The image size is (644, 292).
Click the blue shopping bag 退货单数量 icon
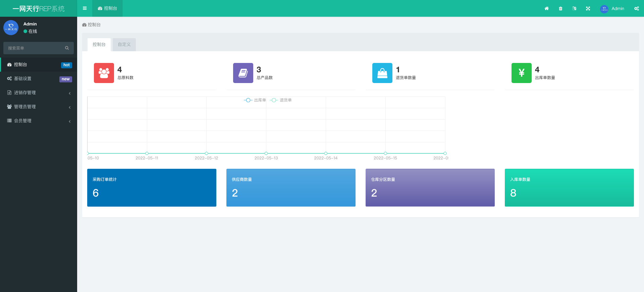coord(382,73)
